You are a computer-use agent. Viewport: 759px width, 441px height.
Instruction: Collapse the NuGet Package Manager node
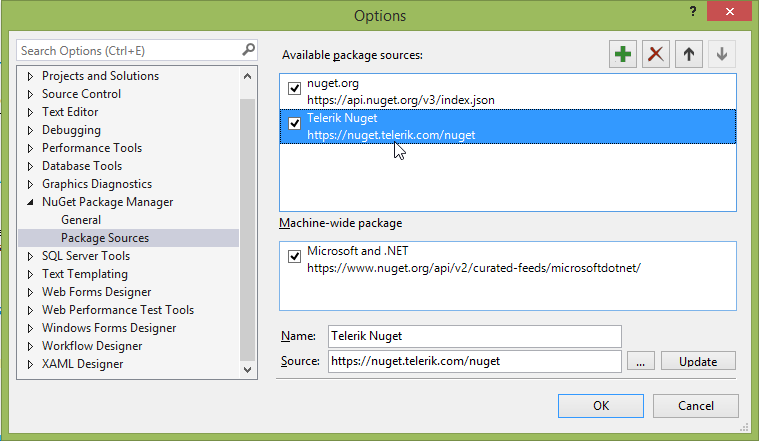(x=30, y=202)
